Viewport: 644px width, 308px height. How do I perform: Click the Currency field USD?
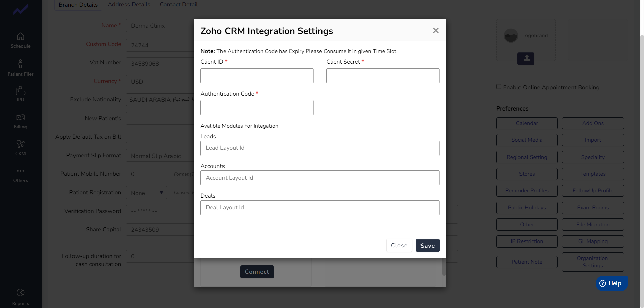pyautogui.click(x=160, y=81)
